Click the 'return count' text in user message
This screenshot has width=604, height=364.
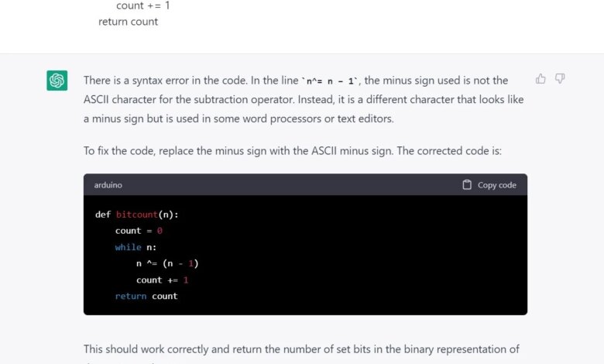tap(128, 22)
